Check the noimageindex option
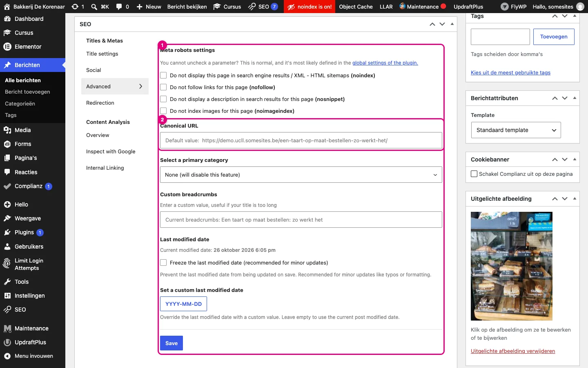 tap(163, 111)
